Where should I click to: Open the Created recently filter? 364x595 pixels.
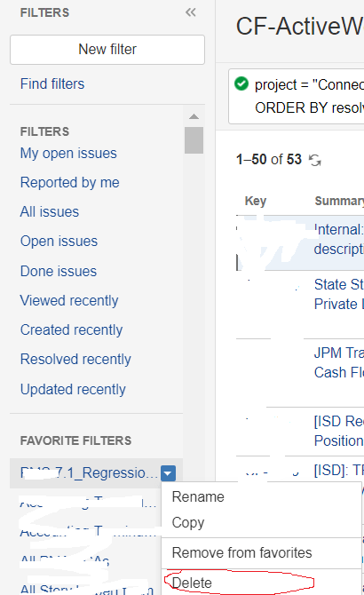click(x=71, y=329)
